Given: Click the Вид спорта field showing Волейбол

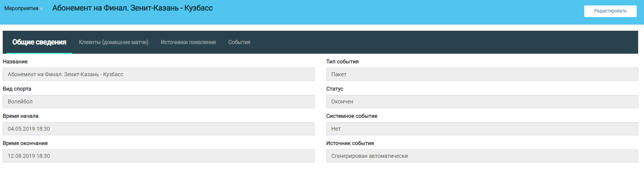Looking at the screenshot, I should click(158, 101).
